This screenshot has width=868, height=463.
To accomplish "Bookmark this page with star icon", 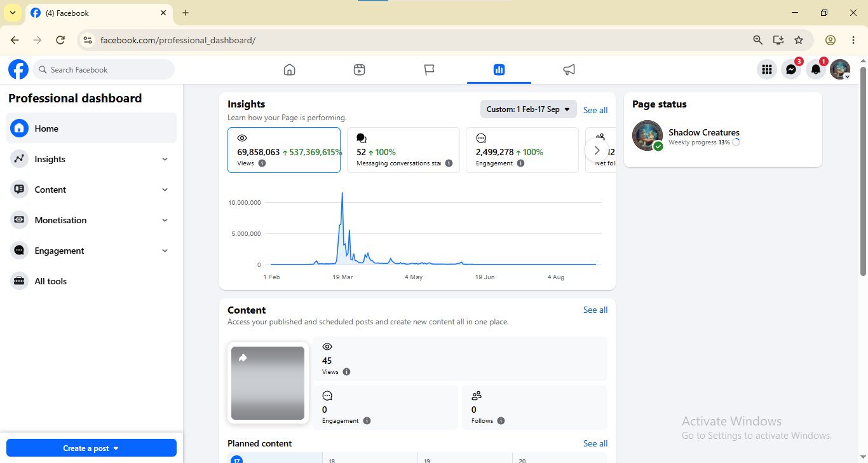I will click(799, 40).
